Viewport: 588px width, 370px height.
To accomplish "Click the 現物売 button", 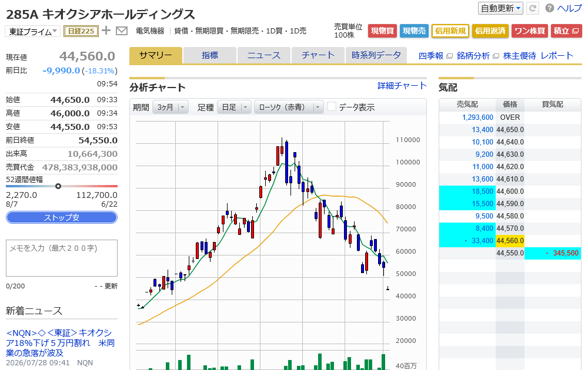I will (414, 31).
